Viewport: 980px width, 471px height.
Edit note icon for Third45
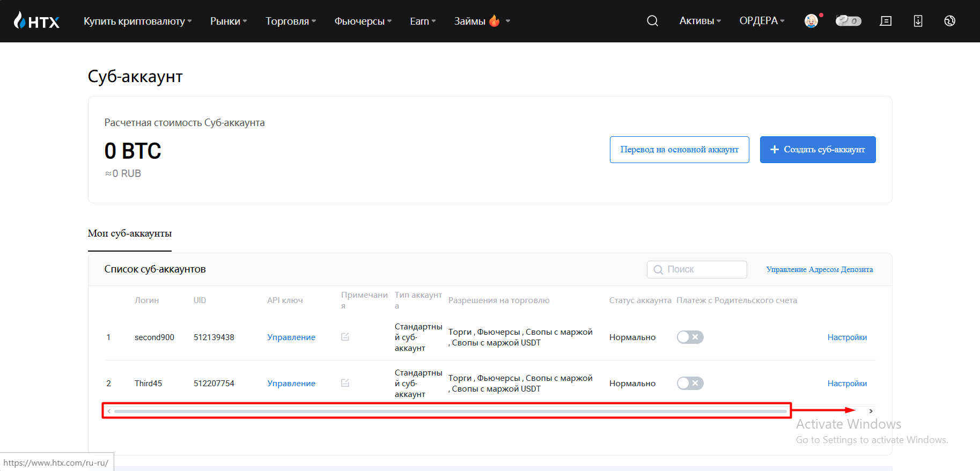click(x=345, y=383)
